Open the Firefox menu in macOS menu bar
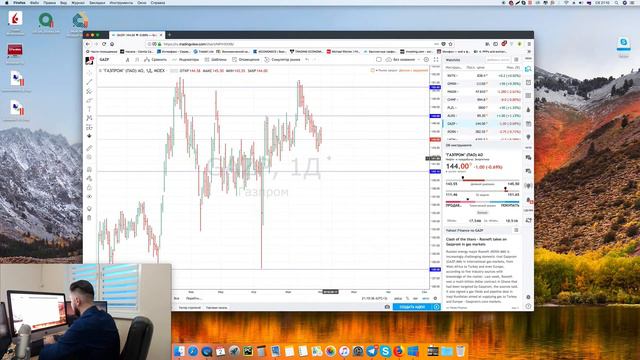This screenshot has height=360, width=640. point(19,3)
